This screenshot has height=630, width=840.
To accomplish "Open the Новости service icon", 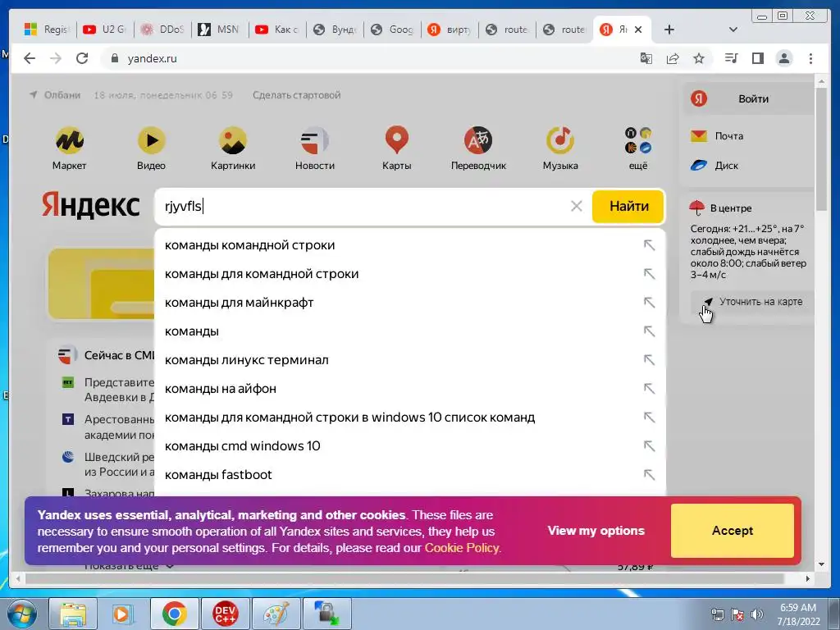I will [x=314, y=141].
